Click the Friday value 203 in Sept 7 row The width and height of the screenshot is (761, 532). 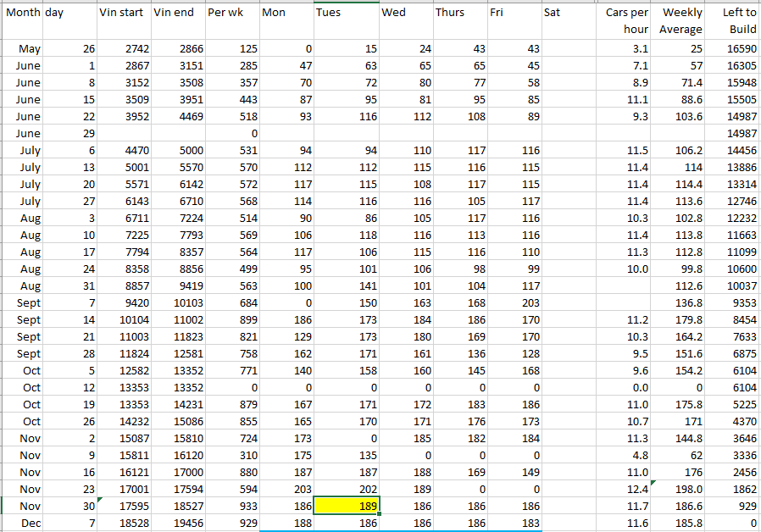click(x=514, y=302)
